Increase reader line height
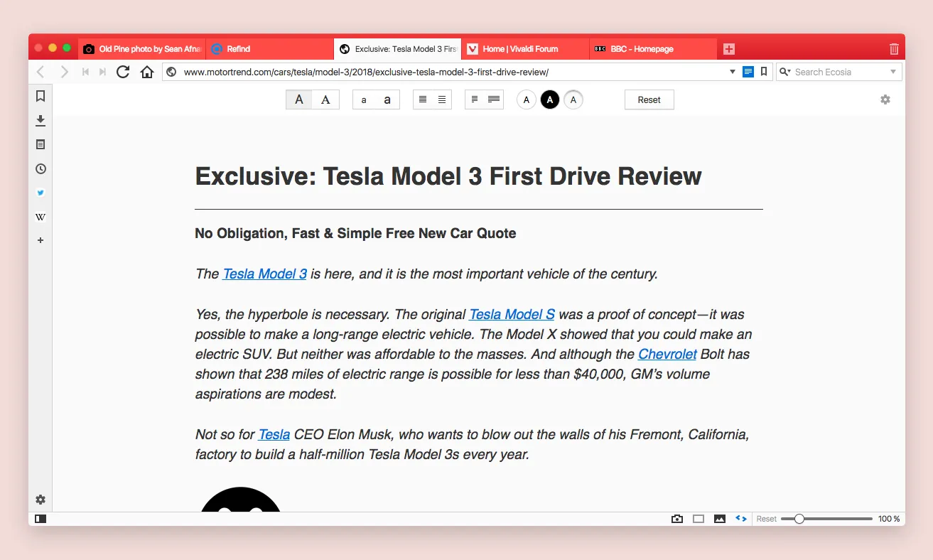Image resolution: width=933 pixels, height=560 pixels. coord(442,99)
